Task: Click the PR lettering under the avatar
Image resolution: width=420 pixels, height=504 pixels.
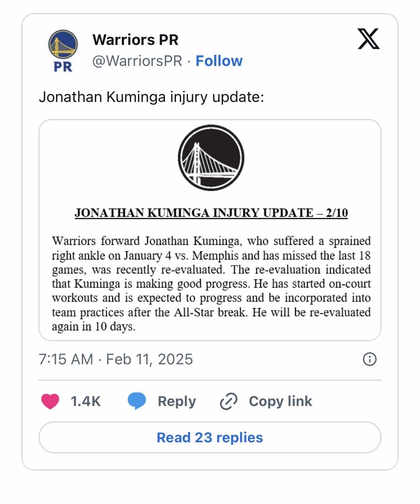Action: [x=63, y=67]
